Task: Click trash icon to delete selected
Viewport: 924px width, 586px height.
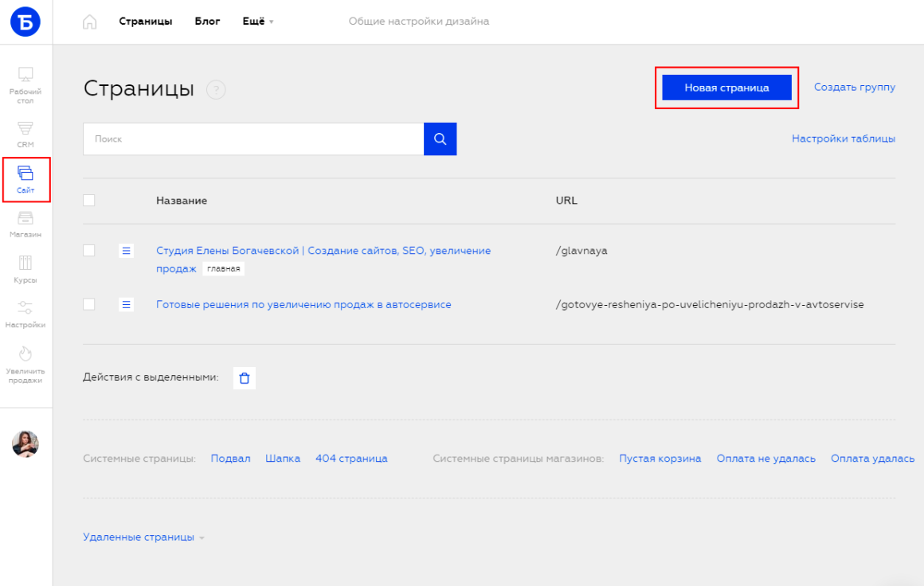Action: 245,378
